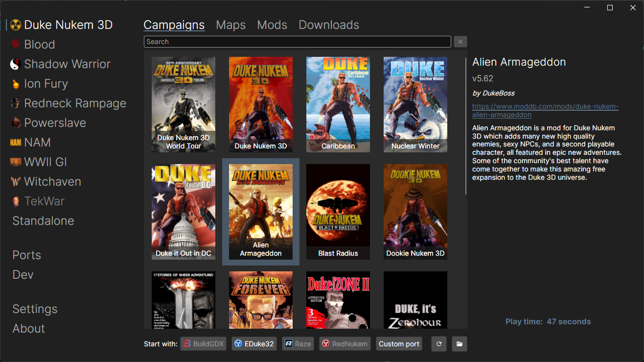Select the Duke Nukem Forever campaign cover

[261, 300]
